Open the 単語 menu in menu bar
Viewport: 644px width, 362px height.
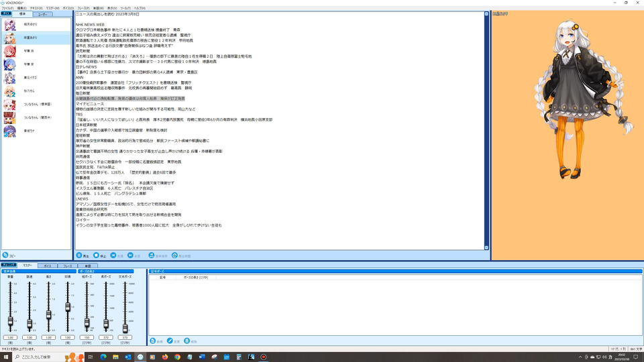click(98, 8)
